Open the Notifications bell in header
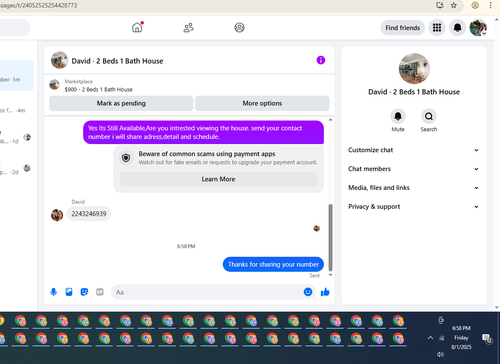The width and height of the screenshot is (500, 364). [457, 28]
